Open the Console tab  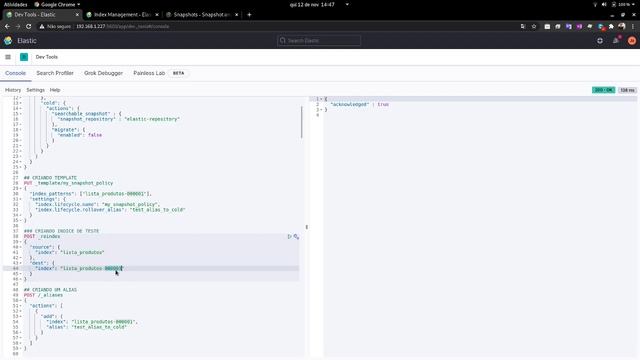(x=16, y=73)
